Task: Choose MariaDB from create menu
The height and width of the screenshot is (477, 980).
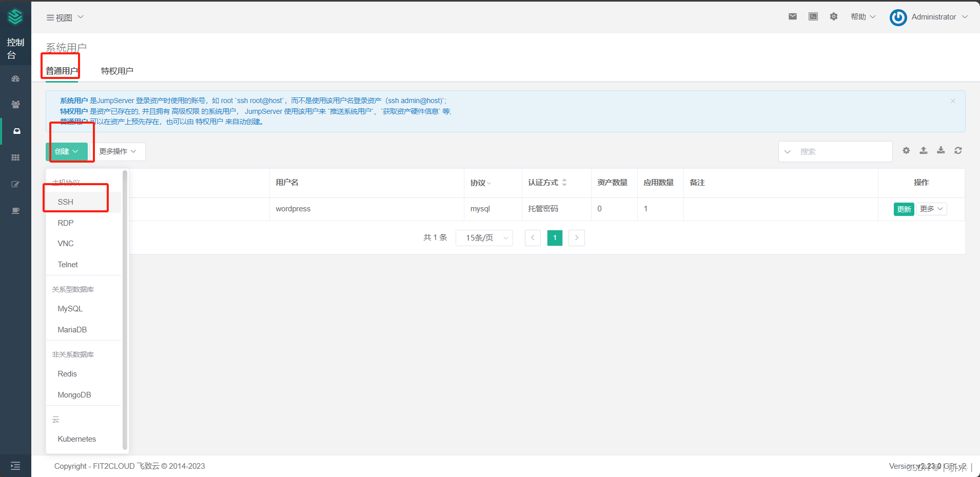Action: point(84,330)
